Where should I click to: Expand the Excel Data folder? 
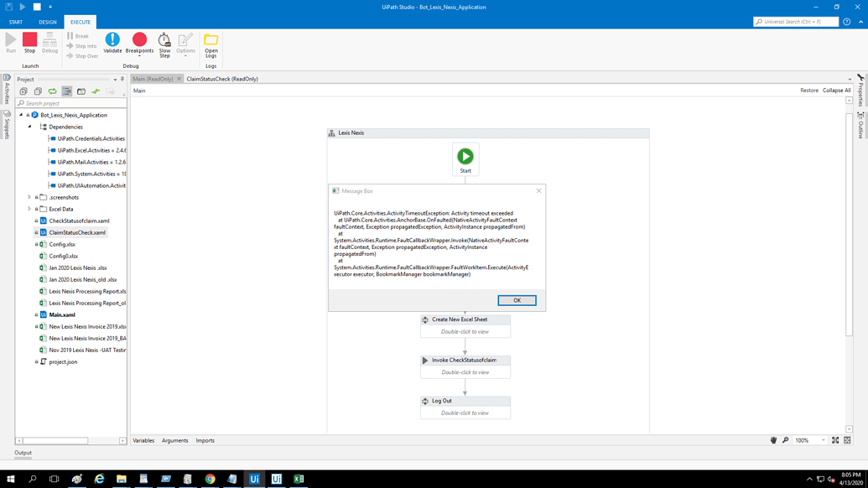pos(30,209)
